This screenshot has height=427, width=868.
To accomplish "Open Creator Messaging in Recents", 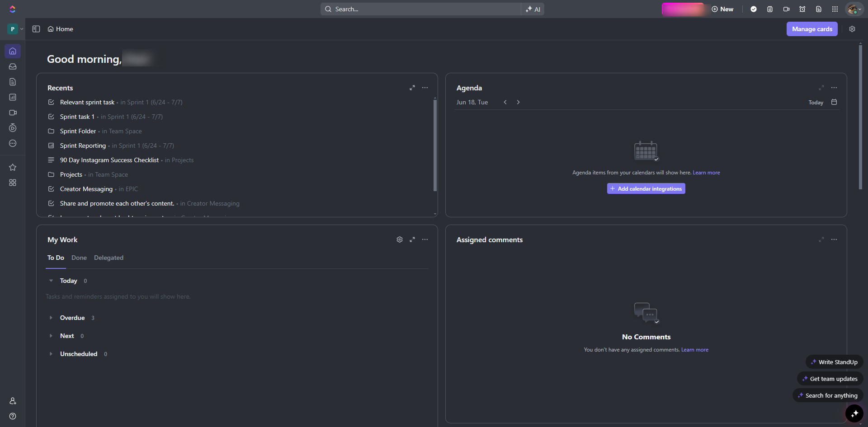I will point(86,189).
